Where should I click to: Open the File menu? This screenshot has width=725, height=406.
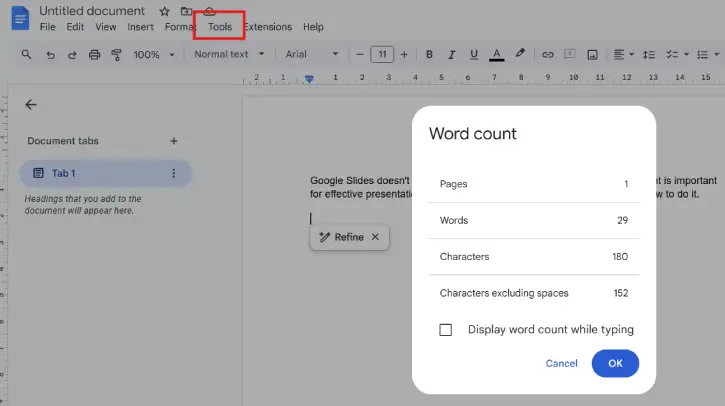pos(48,27)
